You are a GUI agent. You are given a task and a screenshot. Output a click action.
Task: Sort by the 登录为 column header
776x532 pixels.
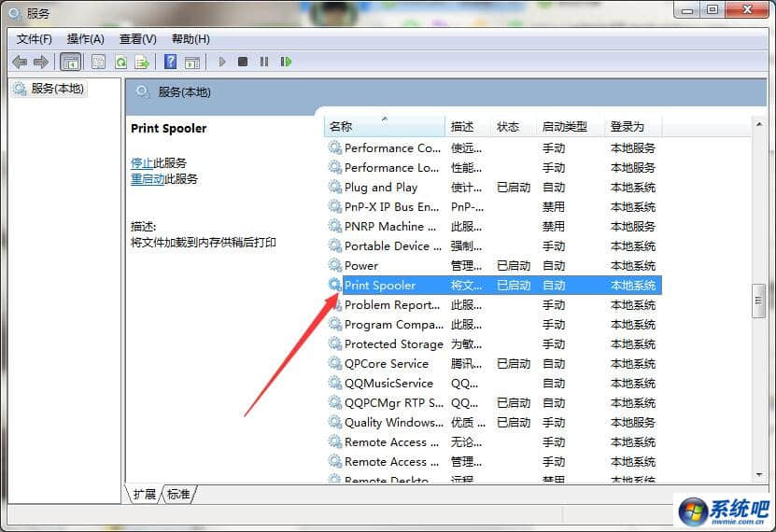tap(633, 127)
